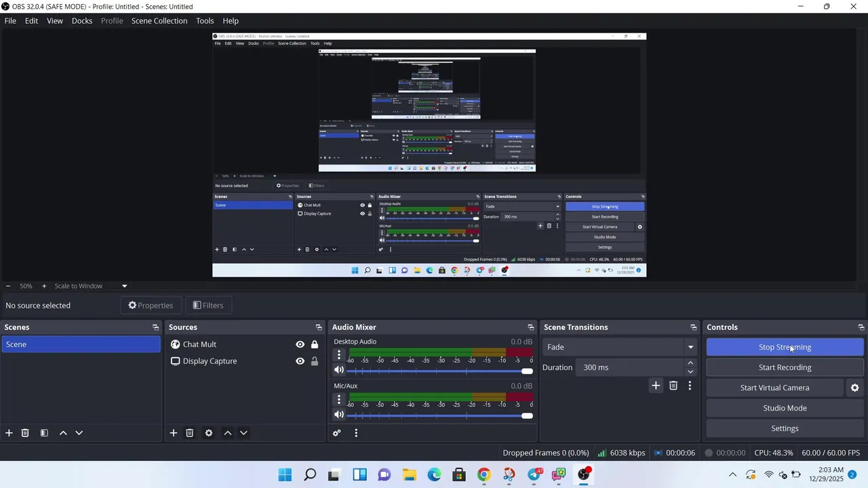Adjust the Mic/Aux volume slider
Screen dimensions: 868x488
coord(440,415)
